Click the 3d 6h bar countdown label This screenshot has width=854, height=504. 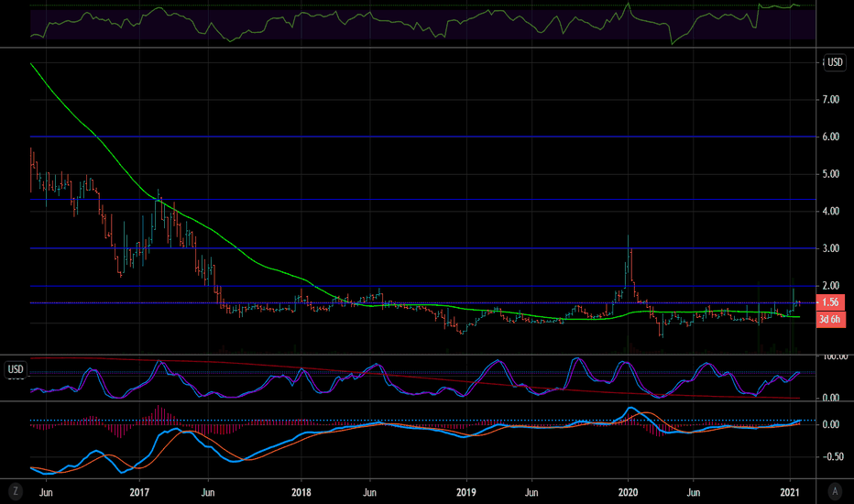(830, 319)
